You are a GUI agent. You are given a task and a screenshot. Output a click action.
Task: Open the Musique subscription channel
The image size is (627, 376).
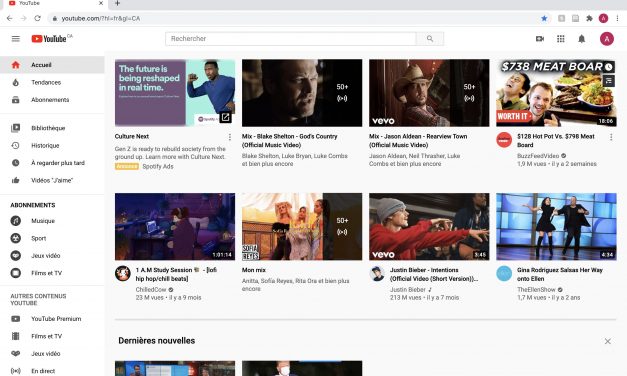pos(52,221)
